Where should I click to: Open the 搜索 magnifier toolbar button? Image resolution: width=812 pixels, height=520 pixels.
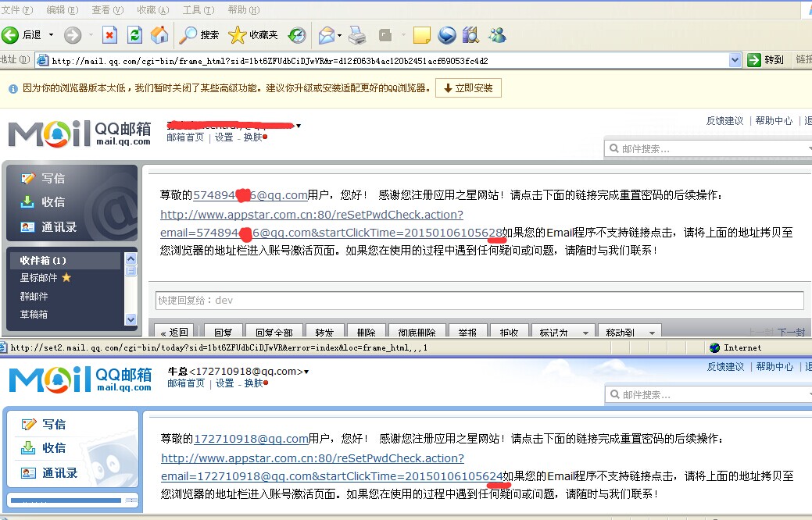coord(199,34)
